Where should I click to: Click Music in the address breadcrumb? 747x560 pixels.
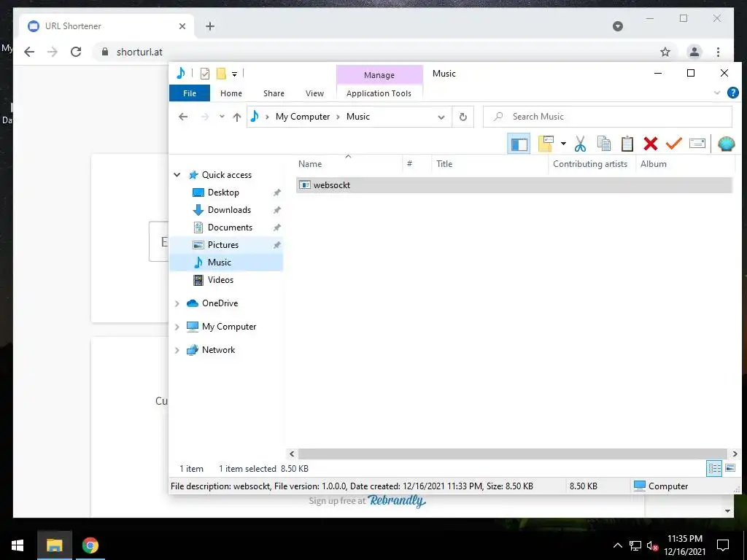tap(357, 117)
